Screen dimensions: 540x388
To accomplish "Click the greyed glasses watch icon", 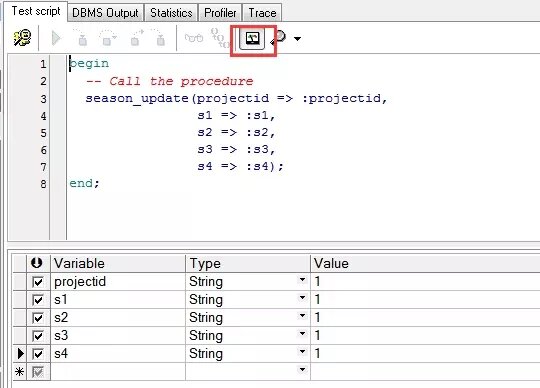I will click(x=194, y=38).
